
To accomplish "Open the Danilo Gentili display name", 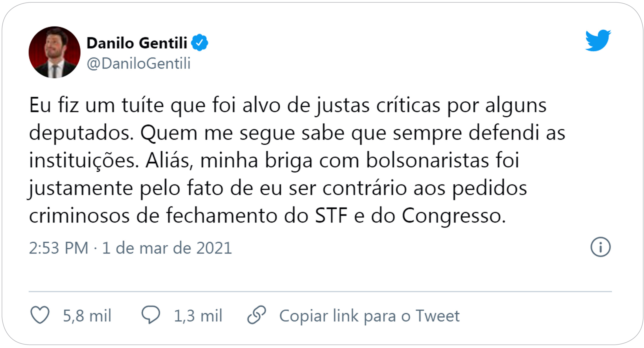I will click(137, 43).
